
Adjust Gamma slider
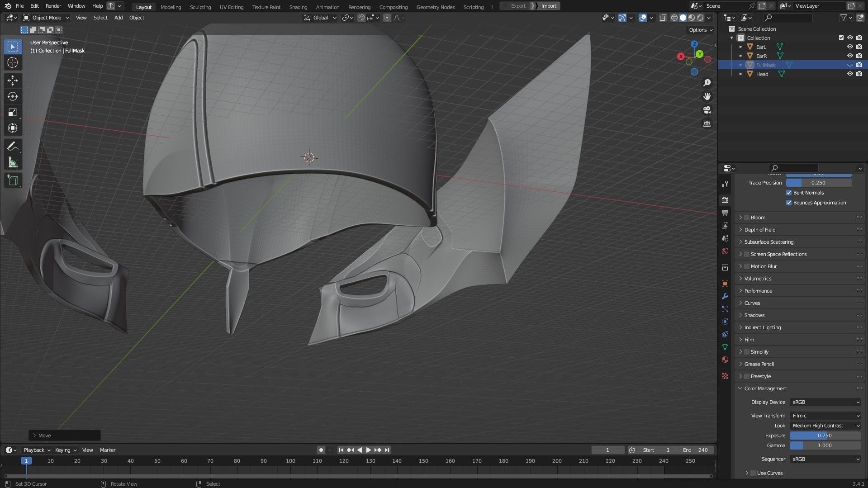(825, 445)
